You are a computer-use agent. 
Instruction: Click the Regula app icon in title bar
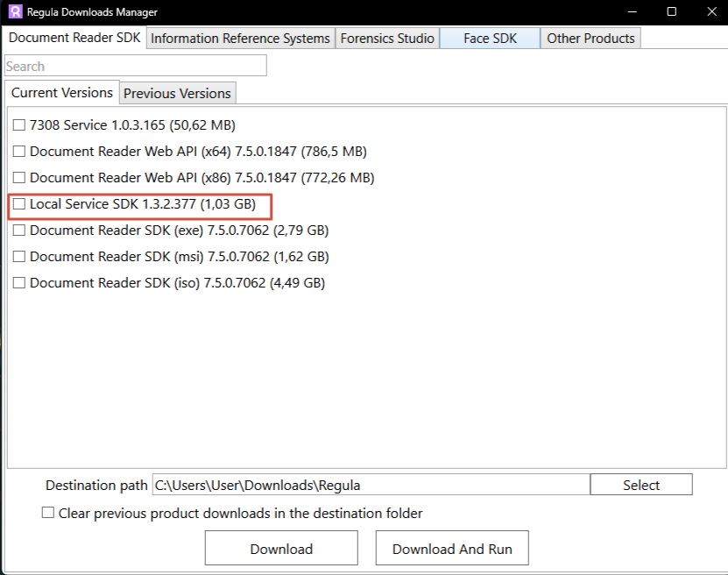(x=15, y=11)
